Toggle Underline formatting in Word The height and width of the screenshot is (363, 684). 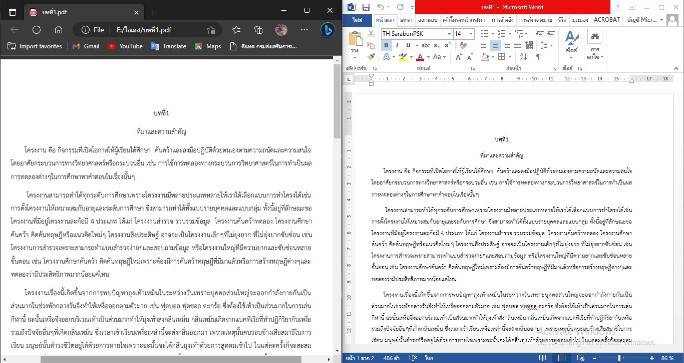408,45
